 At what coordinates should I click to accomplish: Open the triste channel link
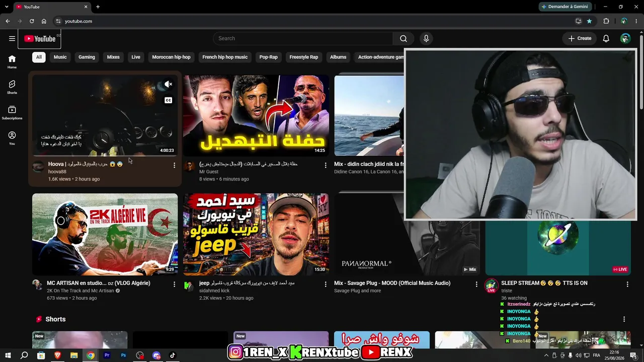click(x=507, y=291)
